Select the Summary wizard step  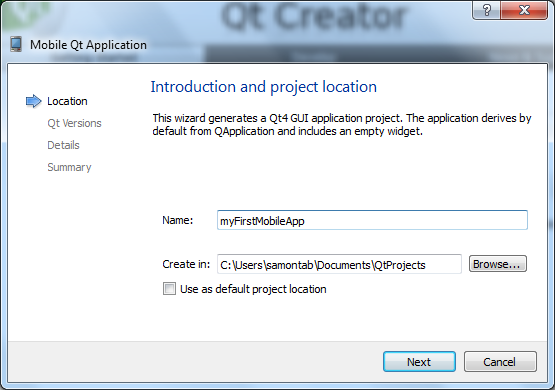(69, 167)
